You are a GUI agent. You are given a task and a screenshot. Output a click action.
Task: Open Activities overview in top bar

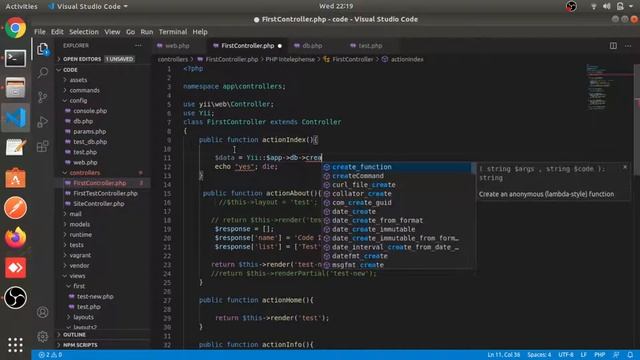(x=21, y=6)
